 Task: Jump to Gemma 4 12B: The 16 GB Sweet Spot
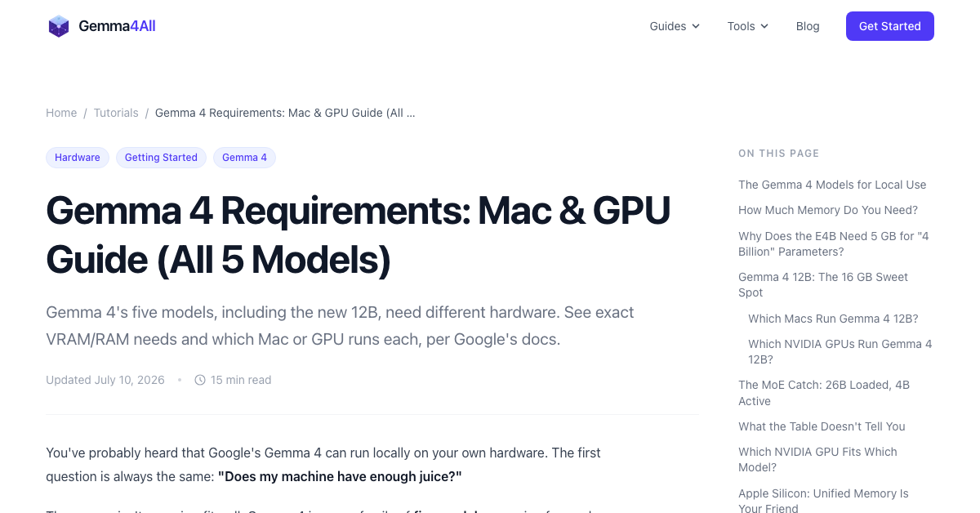click(823, 284)
